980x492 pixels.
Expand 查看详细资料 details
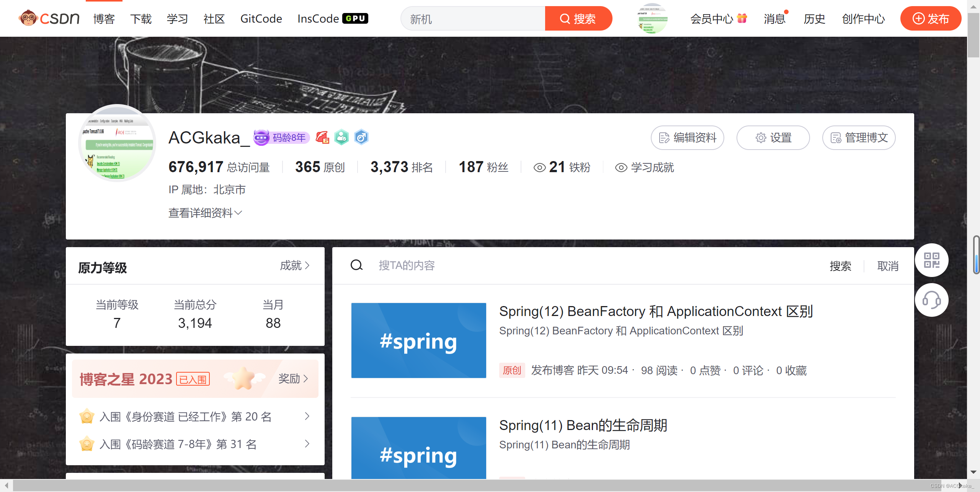(205, 213)
